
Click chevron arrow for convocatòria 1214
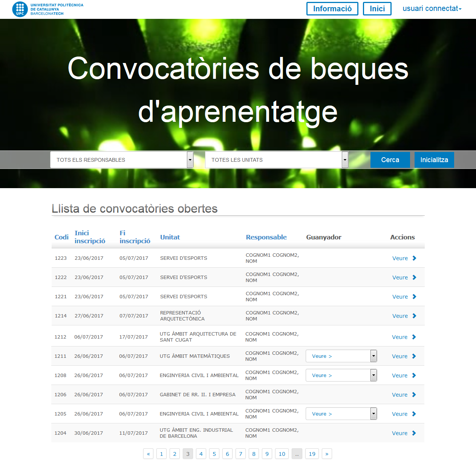pyautogui.click(x=414, y=316)
